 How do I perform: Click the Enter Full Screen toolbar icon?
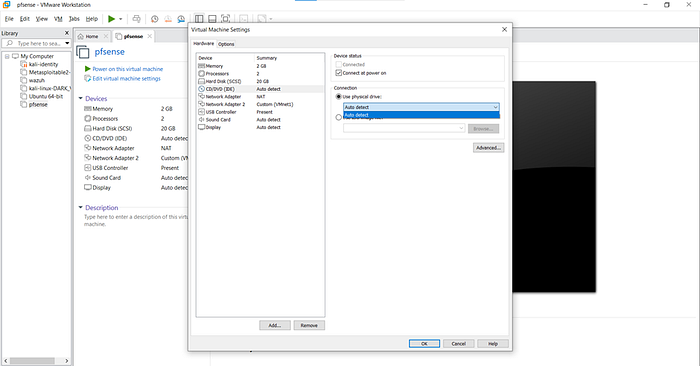coord(226,19)
